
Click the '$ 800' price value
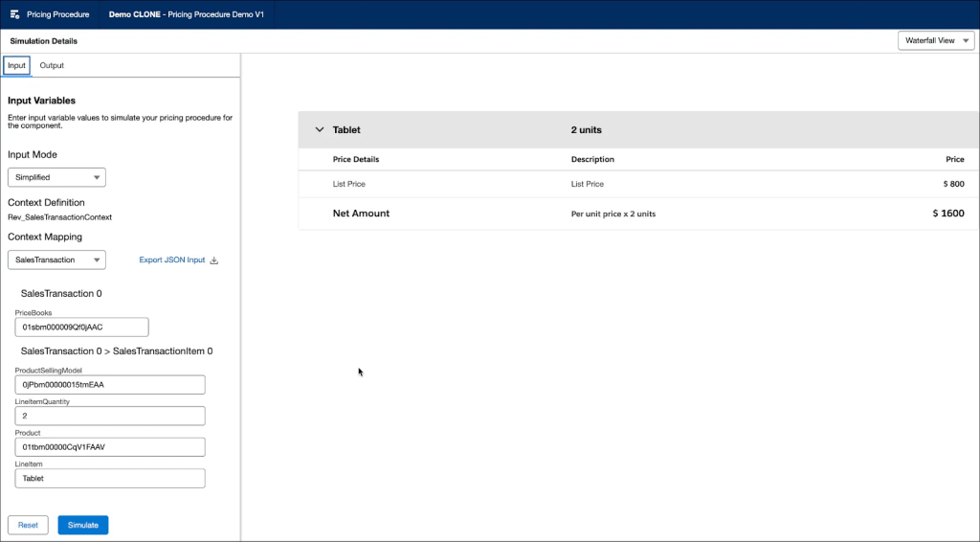coord(954,184)
